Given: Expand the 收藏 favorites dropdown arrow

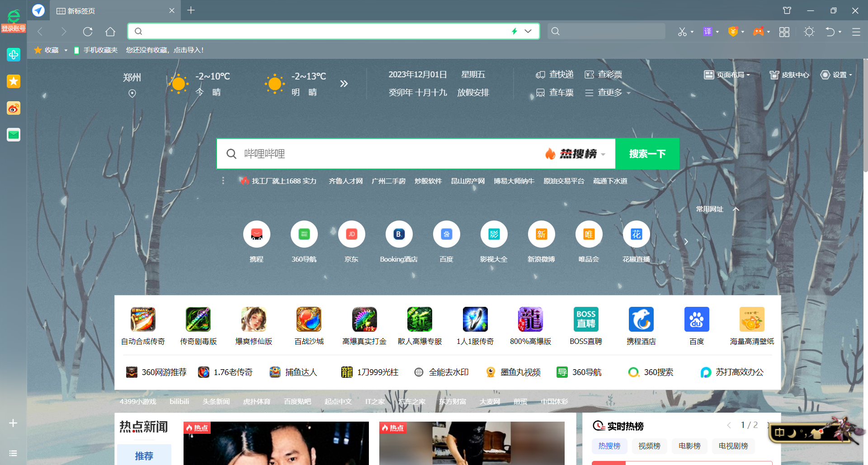Looking at the screenshot, I should pyautogui.click(x=66, y=50).
